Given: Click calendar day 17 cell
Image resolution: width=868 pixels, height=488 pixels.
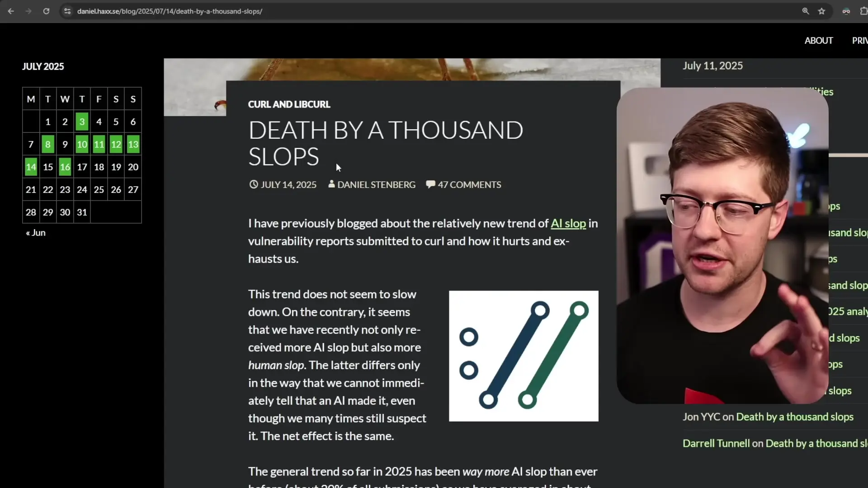Looking at the screenshot, I should tap(82, 167).
